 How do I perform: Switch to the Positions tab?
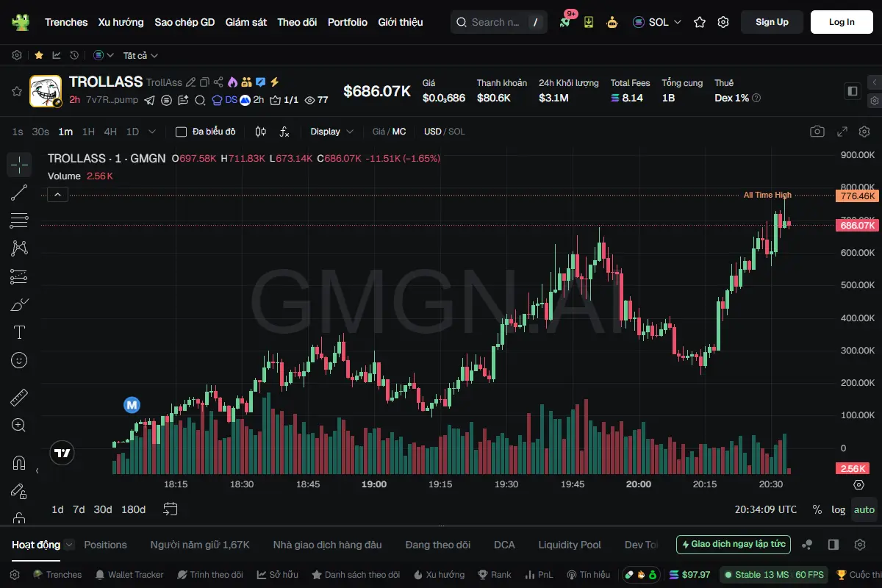105,545
